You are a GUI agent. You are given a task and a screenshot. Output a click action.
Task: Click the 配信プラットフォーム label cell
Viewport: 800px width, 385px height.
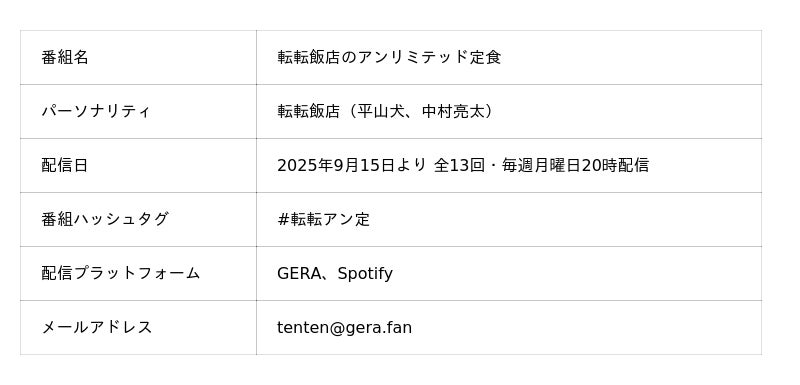[138, 273]
